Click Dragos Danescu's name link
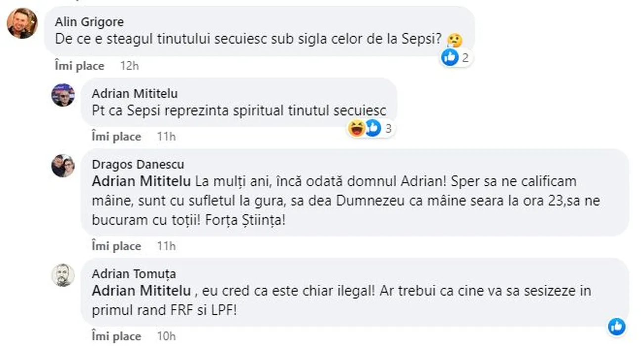The height and width of the screenshot is (346, 644). click(x=138, y=165)
